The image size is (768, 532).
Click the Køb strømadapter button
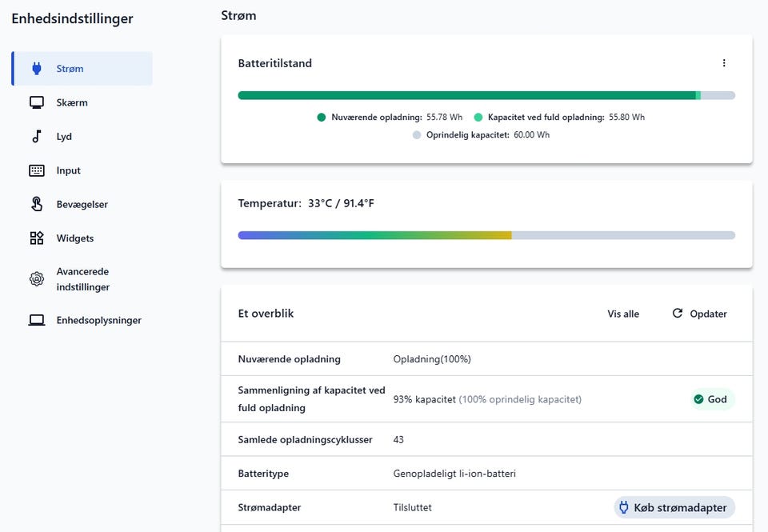674,507
